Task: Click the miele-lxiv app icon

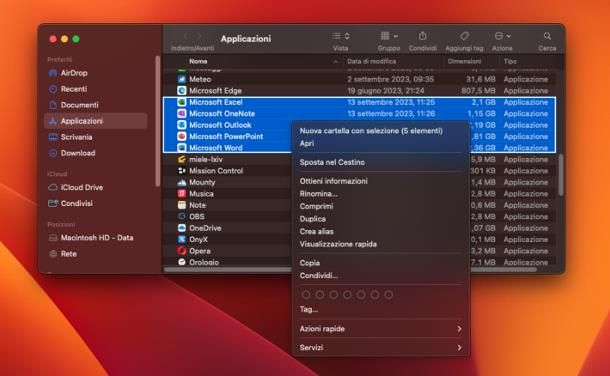Action: pos(182,159)
